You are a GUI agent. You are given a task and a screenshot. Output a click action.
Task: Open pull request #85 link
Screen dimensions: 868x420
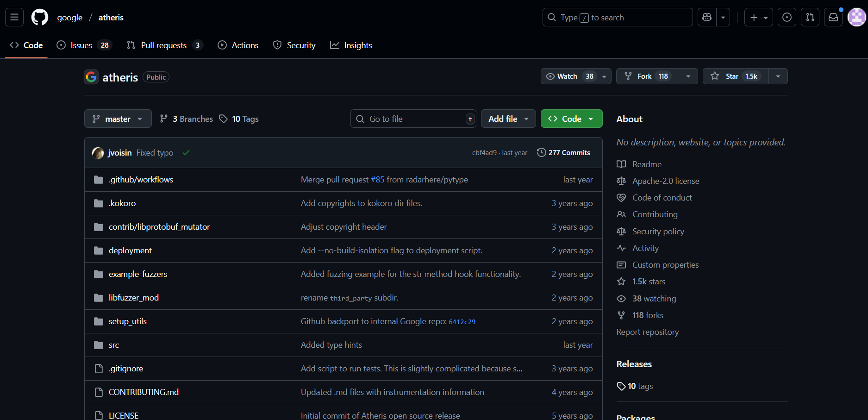pos(377,180)
